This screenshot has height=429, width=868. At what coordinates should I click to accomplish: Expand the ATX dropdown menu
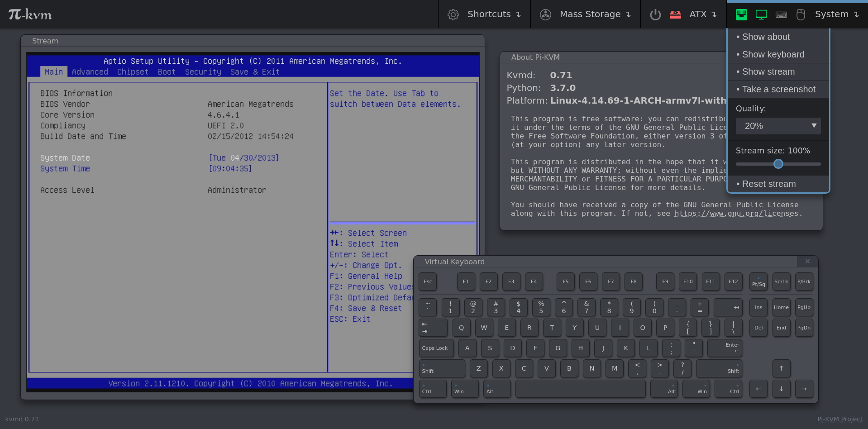703,14
